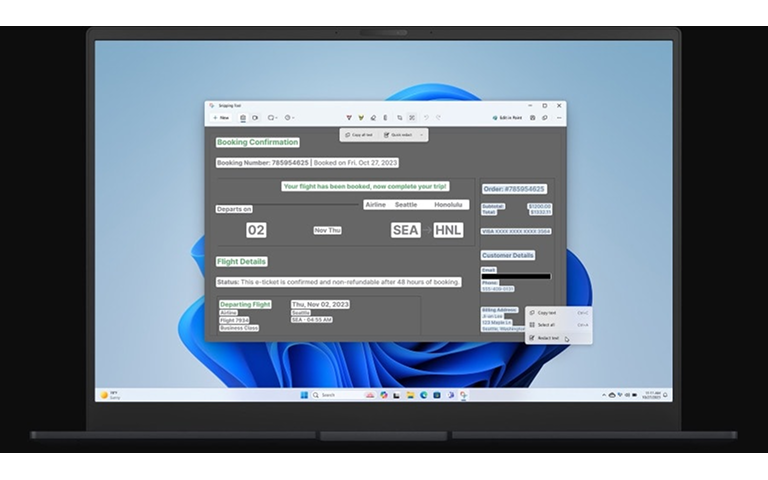Select the red ballpoint pen tool
Screen dimensions: 768x480
click(349, 118)
